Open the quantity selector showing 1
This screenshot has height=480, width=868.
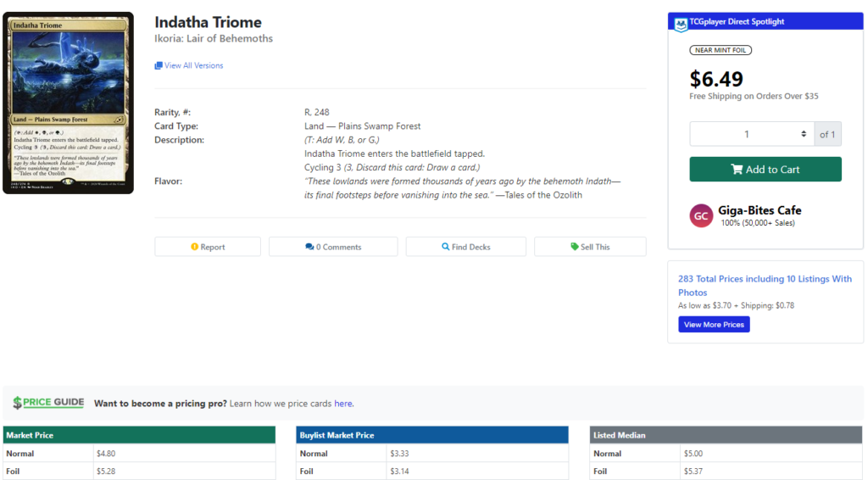click(752, 134)
